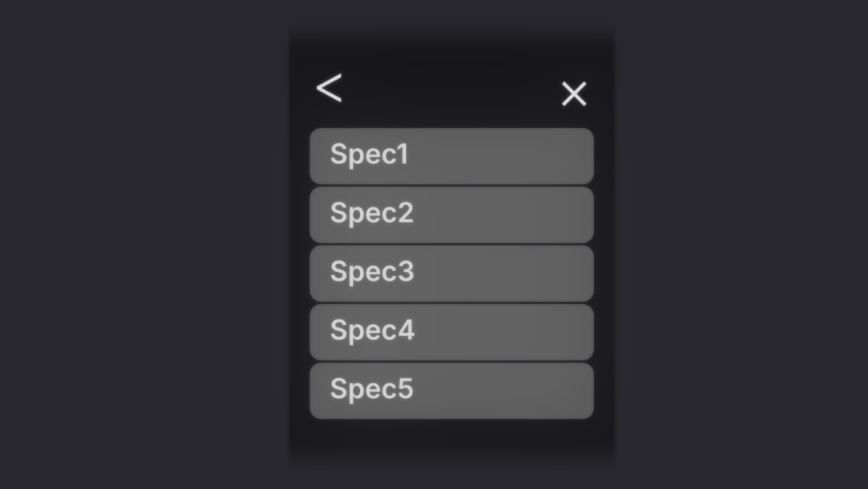Select the last item Spec5
868x489 pixels.
pyautogui.click(x=452, y=391)
